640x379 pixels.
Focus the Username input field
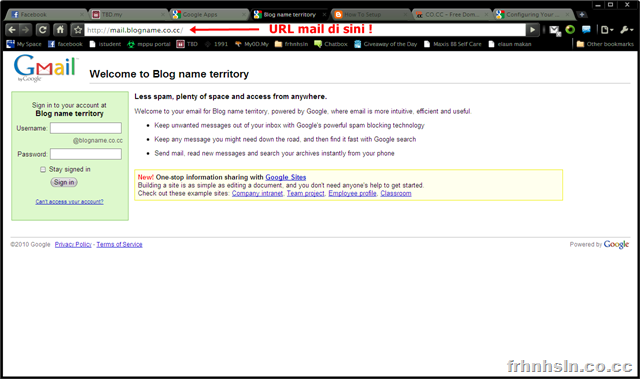click(86, 128)
